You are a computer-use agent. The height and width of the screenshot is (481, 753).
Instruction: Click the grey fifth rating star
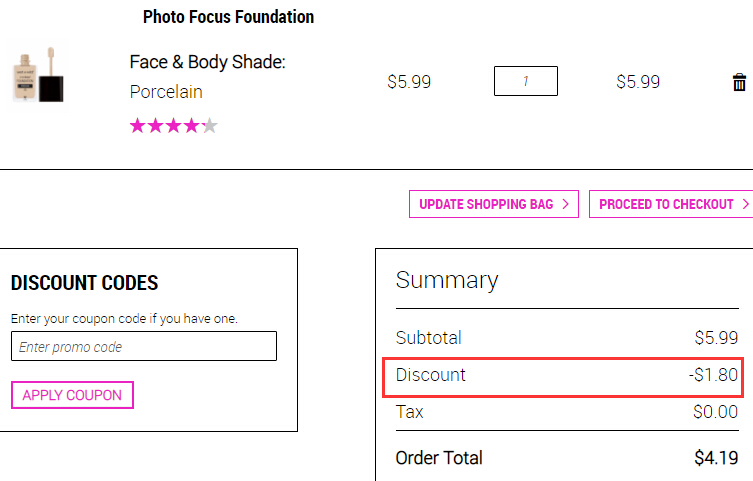(210, 126)
